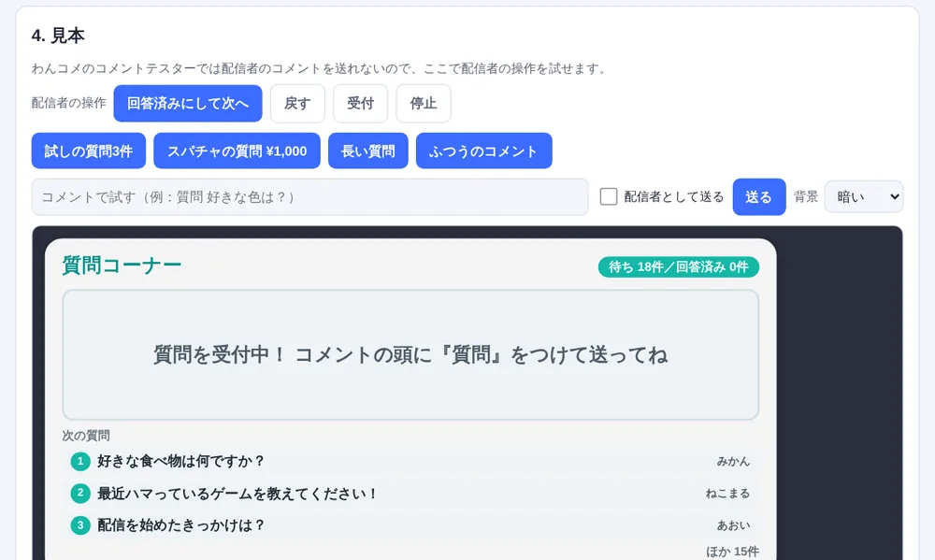Image resolution: width=935 pixels, height=560 pixels.
Task: Focus the コメントで試す input field
Action: [x=310, y=197]
